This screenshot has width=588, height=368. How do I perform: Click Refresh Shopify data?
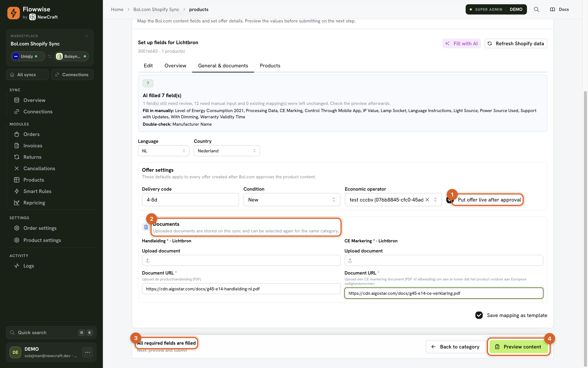pos(516,44)
